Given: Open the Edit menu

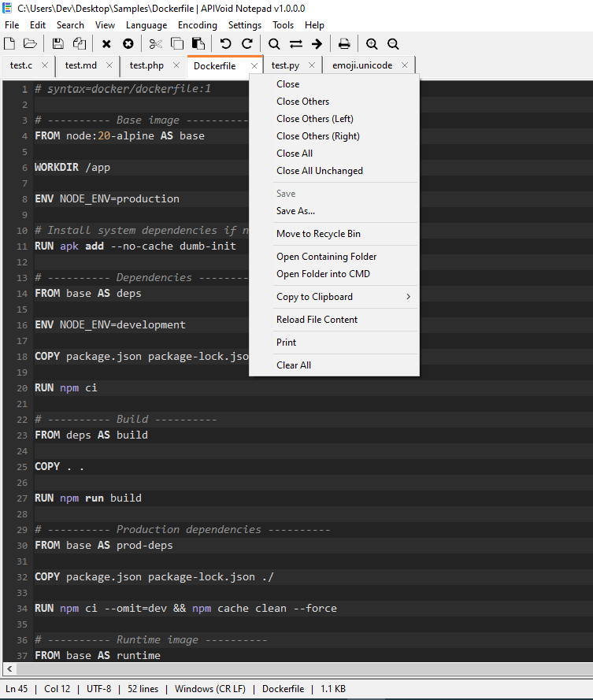Looking at the screenshot, I should coord(38,25).
